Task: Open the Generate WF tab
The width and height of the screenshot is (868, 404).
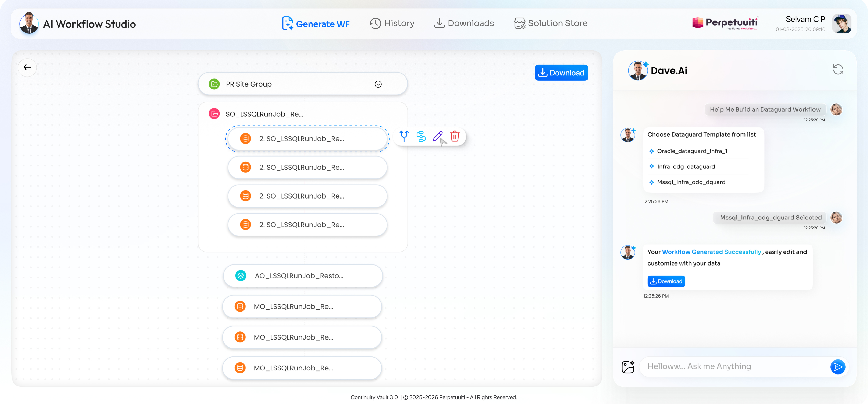Action: [x=316, y=24]
